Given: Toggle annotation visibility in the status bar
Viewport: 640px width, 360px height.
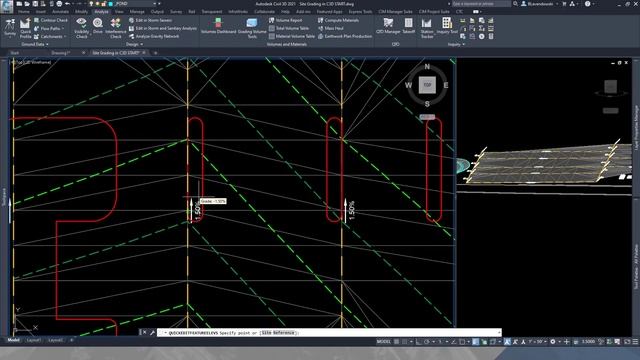Looking at the screenshot, I should pos(507,342).
